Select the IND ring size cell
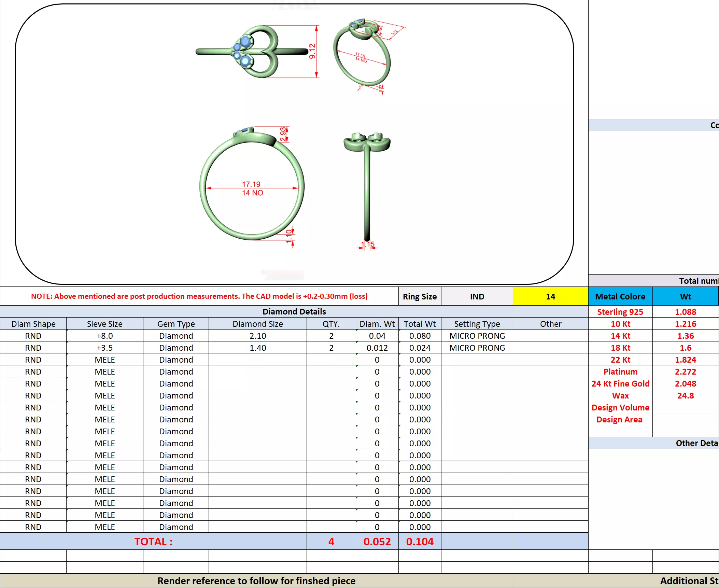The image size is (719, 588). (x=477, y=296)
